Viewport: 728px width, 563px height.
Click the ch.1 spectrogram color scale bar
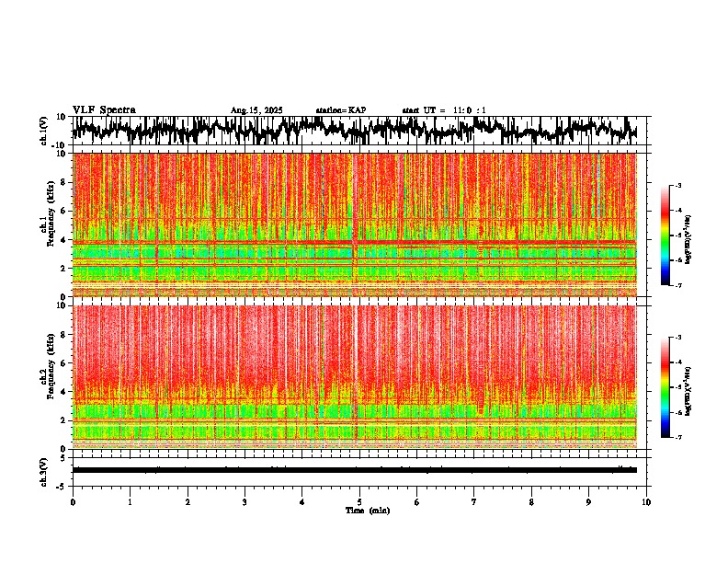tap(665, 236)
